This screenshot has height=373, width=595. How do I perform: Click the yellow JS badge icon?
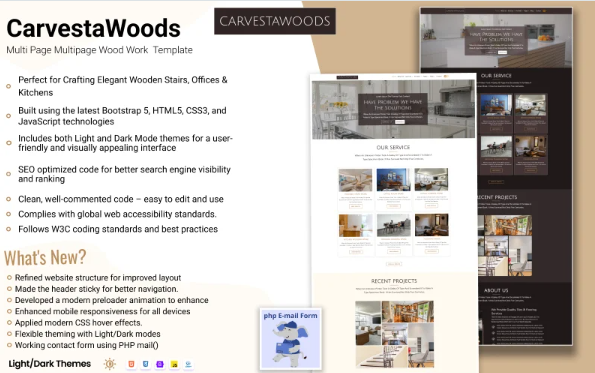[x=174, y=364]
